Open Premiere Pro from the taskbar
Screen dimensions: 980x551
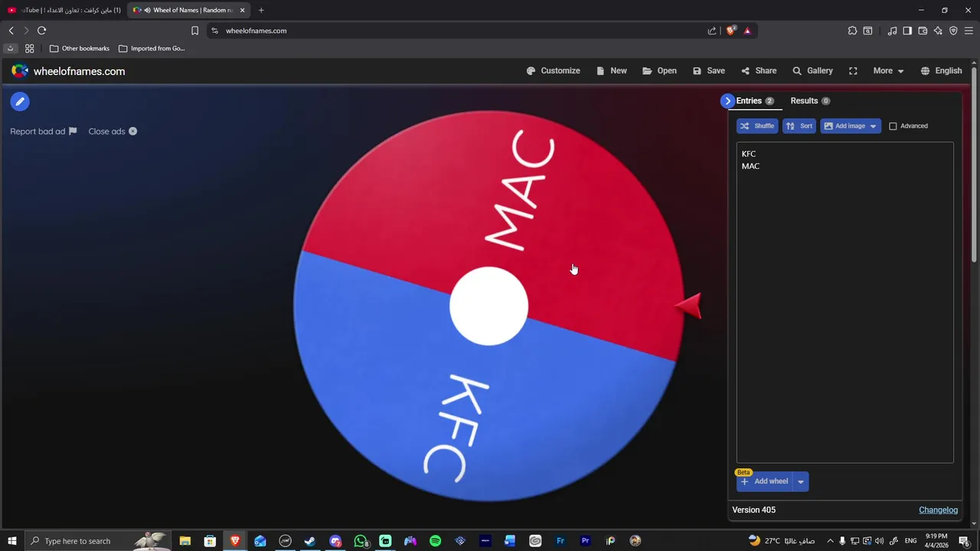tap(586, 541)
